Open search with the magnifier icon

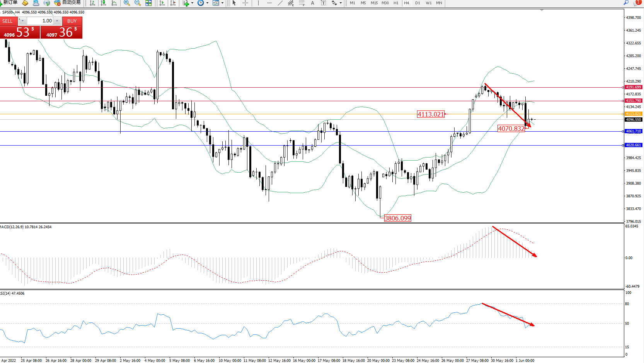point(626,3)
